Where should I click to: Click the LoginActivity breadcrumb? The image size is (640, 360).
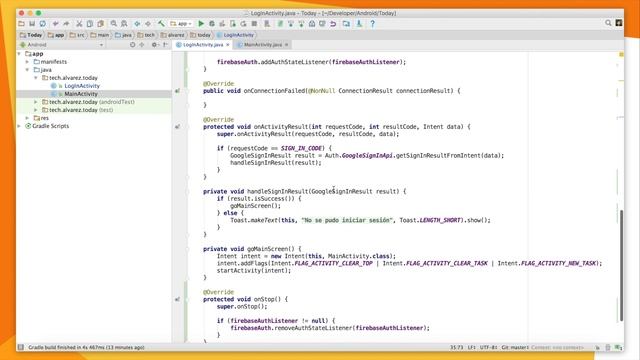point(236,35)
